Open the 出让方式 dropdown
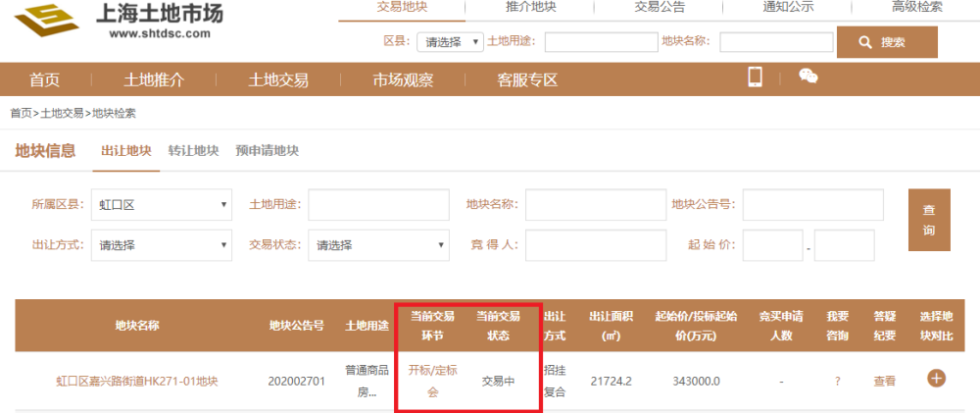 162,245
